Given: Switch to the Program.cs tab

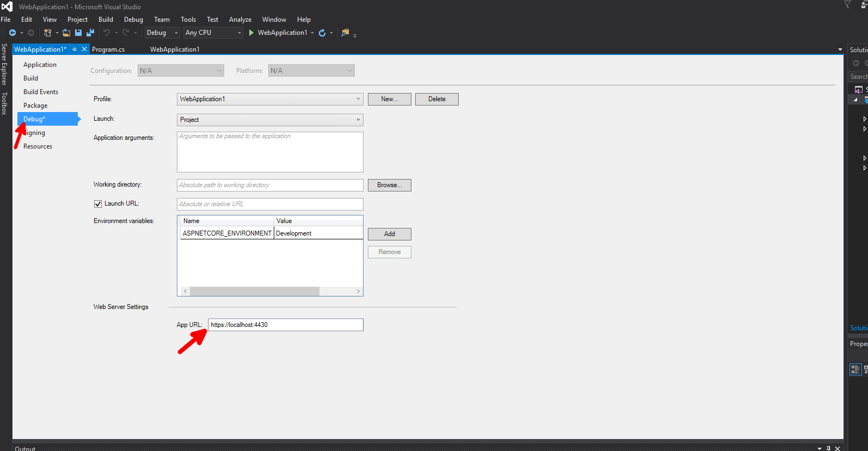Looking at the screenshot, I should (108, 50).
